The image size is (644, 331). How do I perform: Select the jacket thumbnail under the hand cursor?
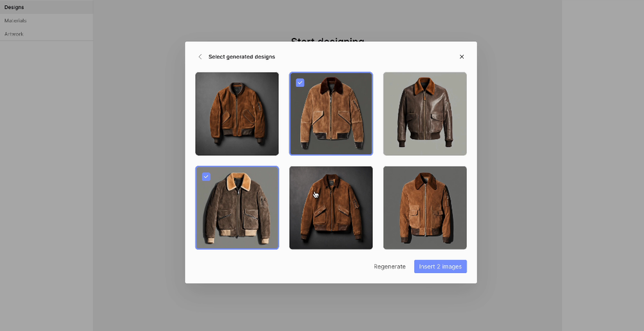(331, 208)
